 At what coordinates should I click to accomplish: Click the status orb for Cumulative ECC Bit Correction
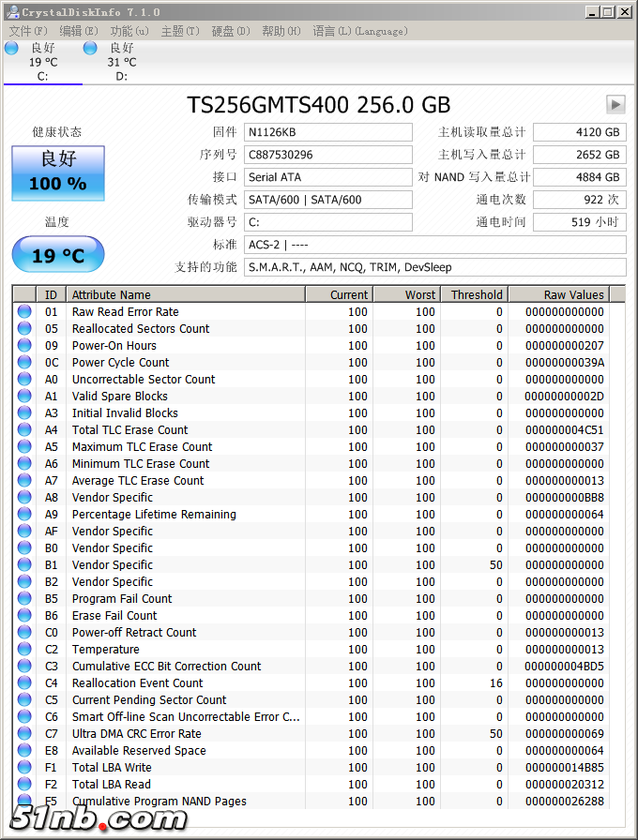[24, 666]
